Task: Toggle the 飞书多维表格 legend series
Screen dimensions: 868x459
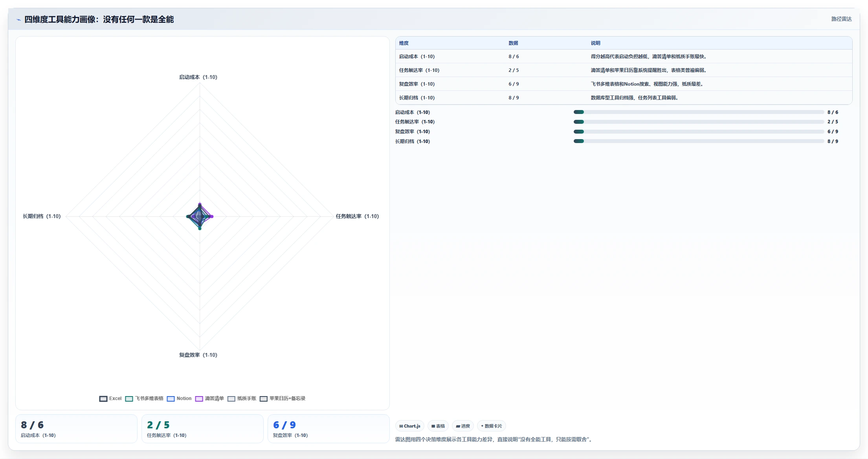Action: point(144,398)
